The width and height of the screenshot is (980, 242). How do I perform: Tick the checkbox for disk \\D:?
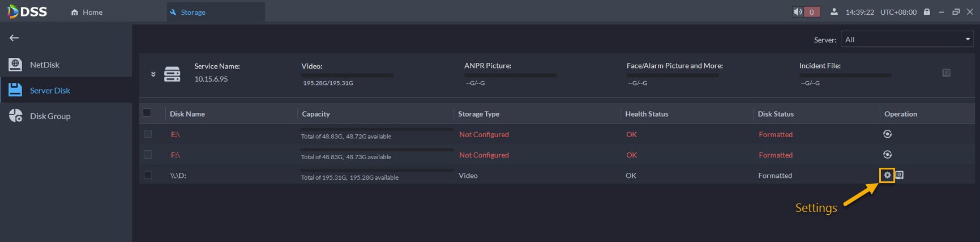(x=148, y=175)
